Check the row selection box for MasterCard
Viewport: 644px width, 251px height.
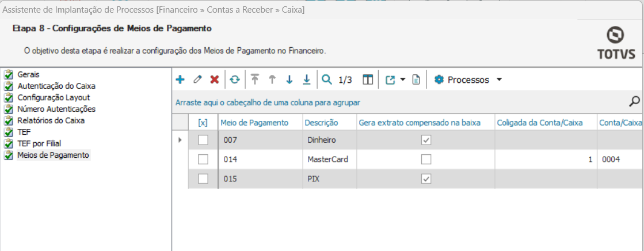point(203,159)
